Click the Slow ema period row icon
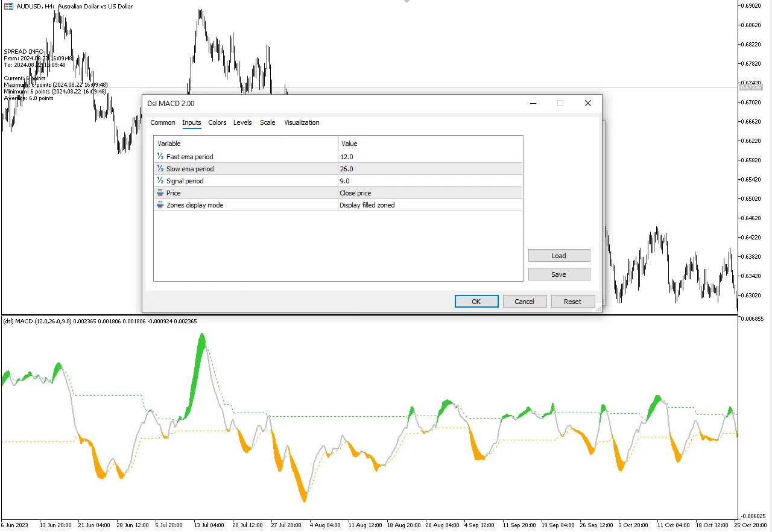The image size is (772, 532). pos(160,169)
